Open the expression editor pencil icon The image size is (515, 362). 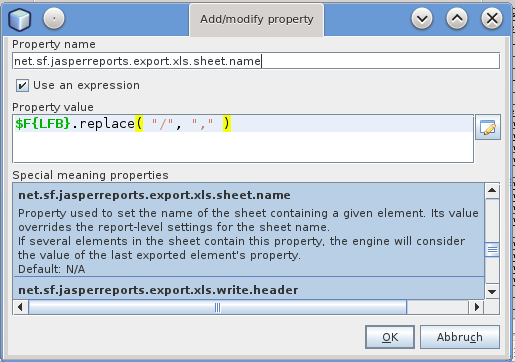pyautogui.click(x=488, y=127)
